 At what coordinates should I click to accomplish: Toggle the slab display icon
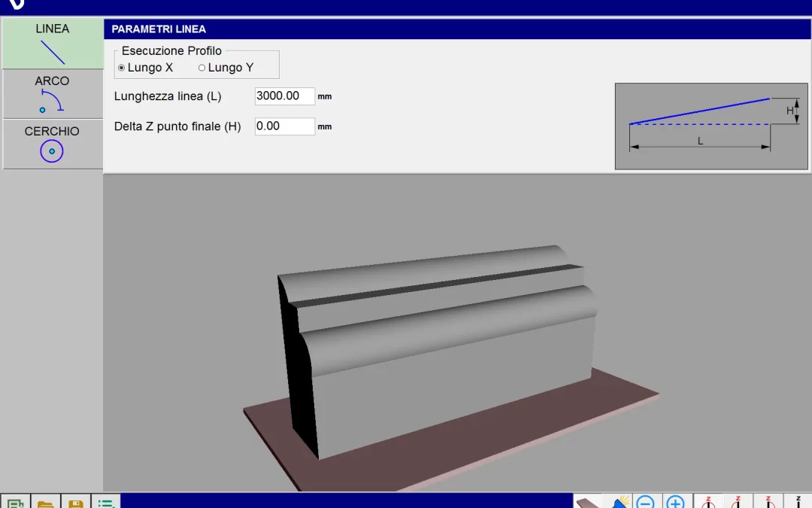pyautogui.click(x=588, y=502)
